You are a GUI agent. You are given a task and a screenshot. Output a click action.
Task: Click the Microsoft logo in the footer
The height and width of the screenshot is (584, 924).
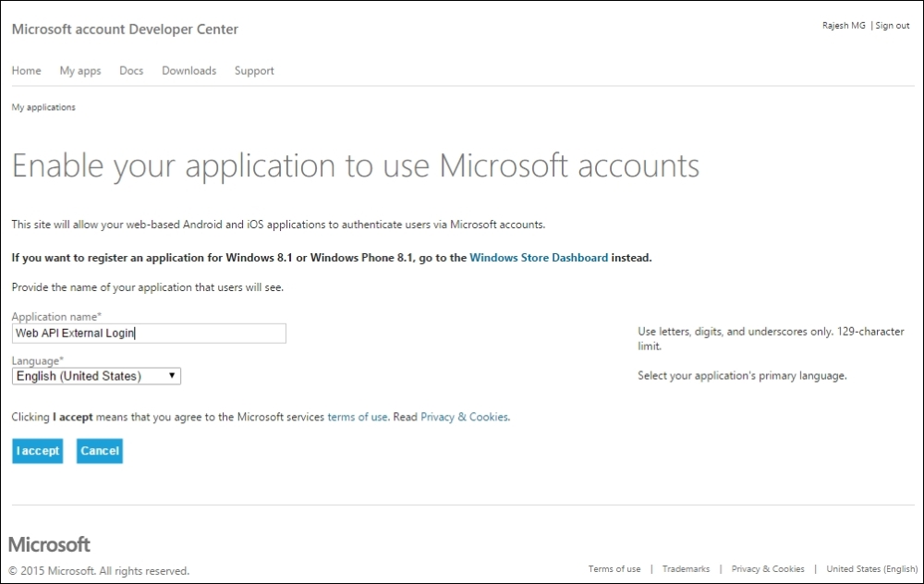(x=50, y=544)
